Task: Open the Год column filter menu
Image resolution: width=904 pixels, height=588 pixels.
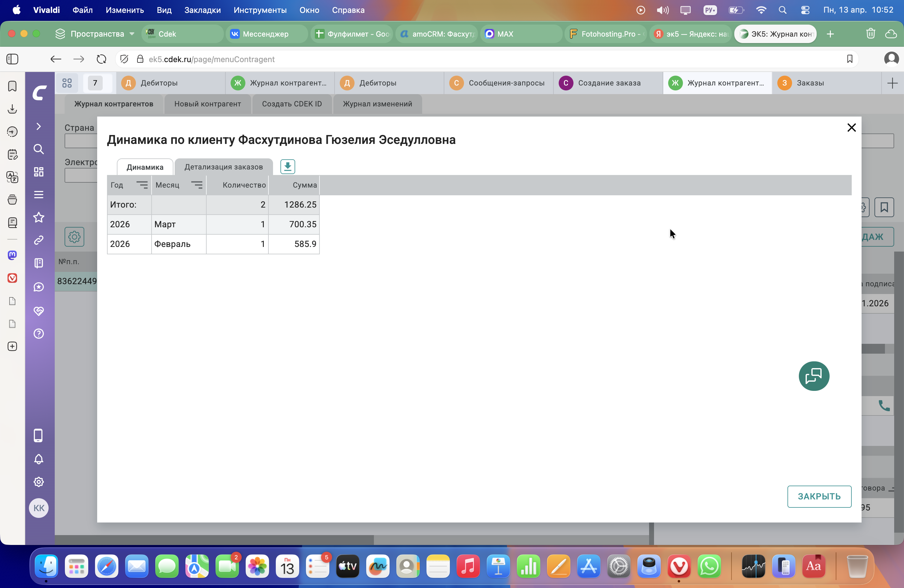Action: 142,185
